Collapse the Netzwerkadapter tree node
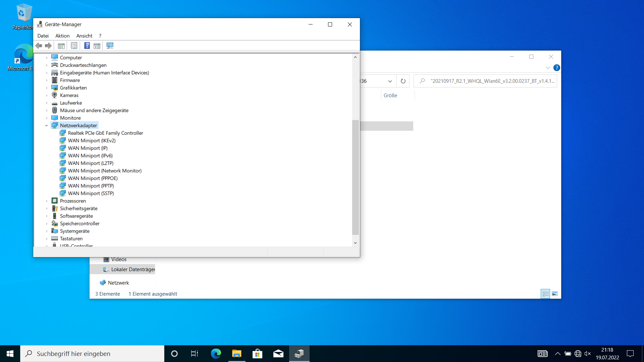The height and width of the screenshot is (362, 644). tap(47, 126)
